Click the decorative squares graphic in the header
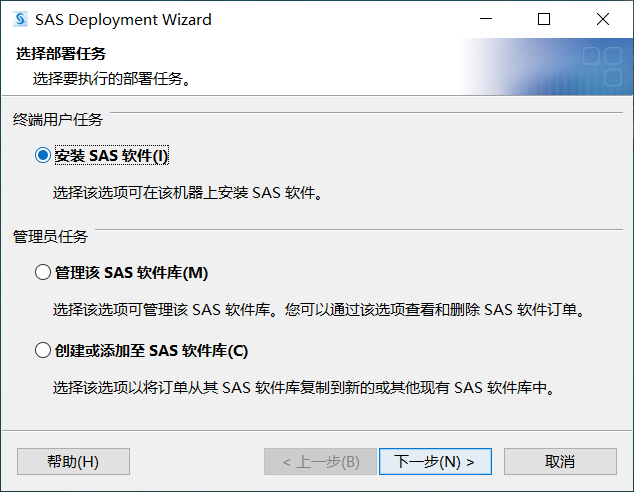 click(601, 66)
